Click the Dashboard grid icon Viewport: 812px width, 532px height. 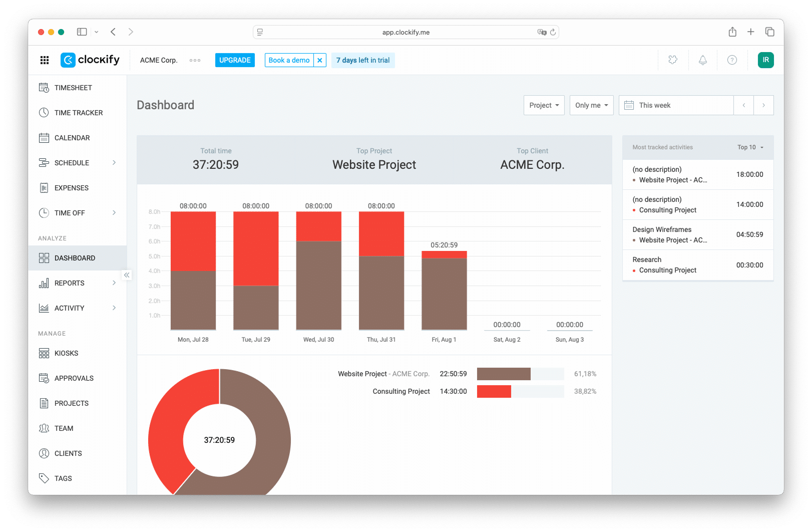44,258
